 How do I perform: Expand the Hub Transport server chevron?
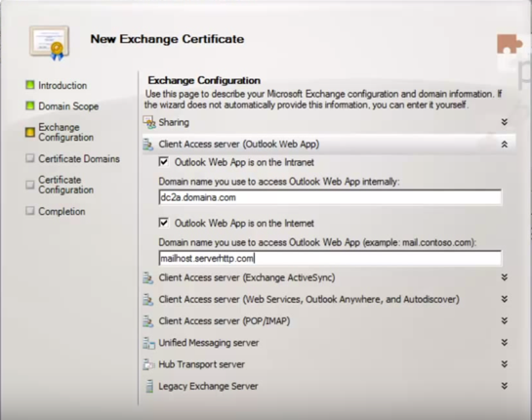[x=505, y=364]
